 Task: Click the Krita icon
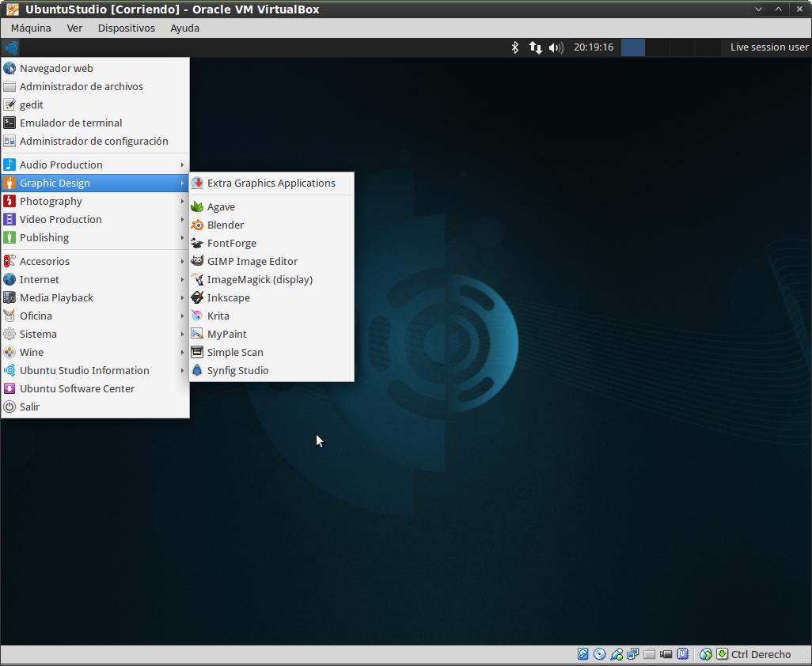[197, 316]
